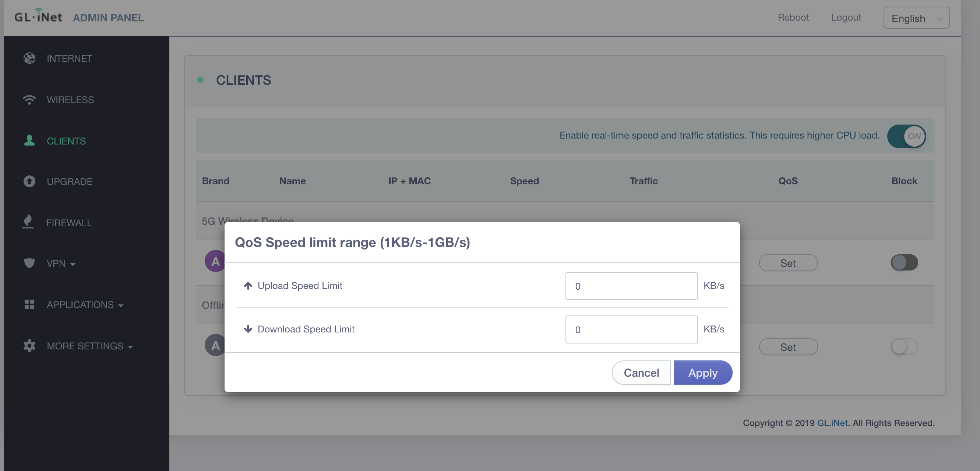
Task: Click the Upload Speed Limit field
Action: 631,286
